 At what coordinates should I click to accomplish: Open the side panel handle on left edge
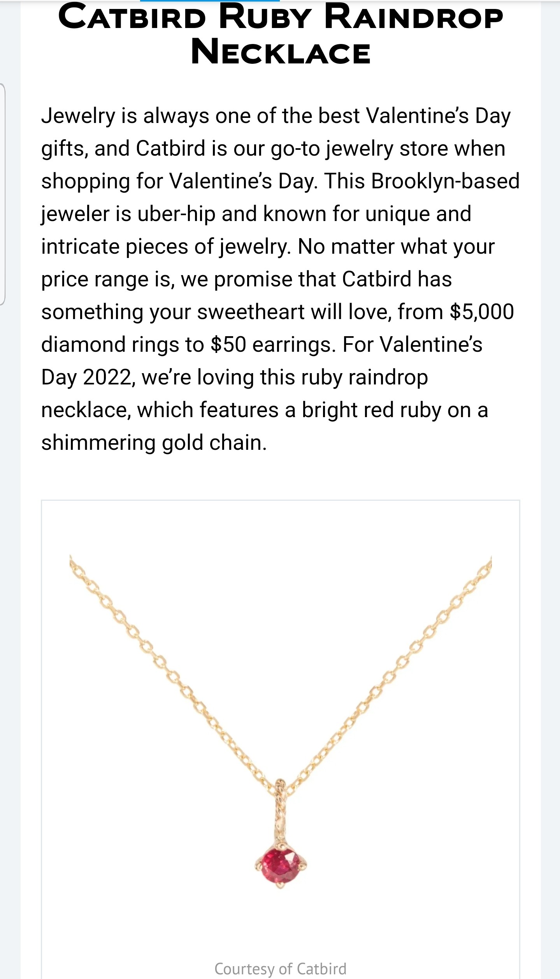click(x=2, y=194)
